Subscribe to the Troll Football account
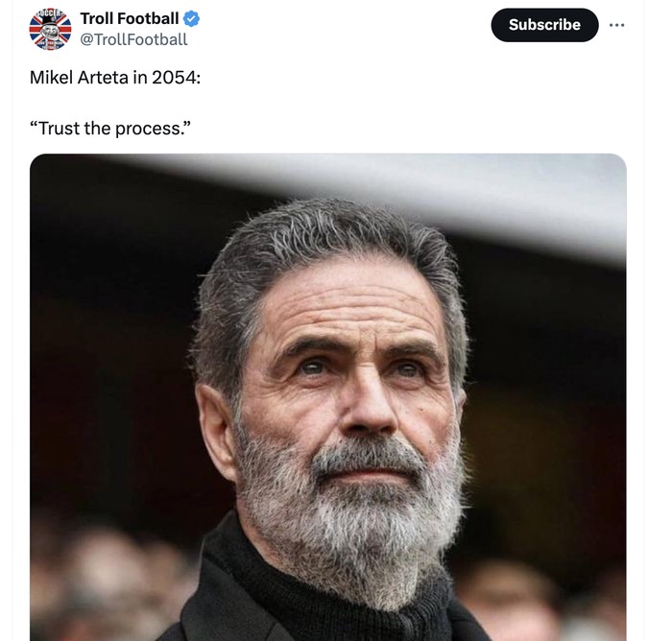Screen dimensions: 672x641 click(544, 25)
